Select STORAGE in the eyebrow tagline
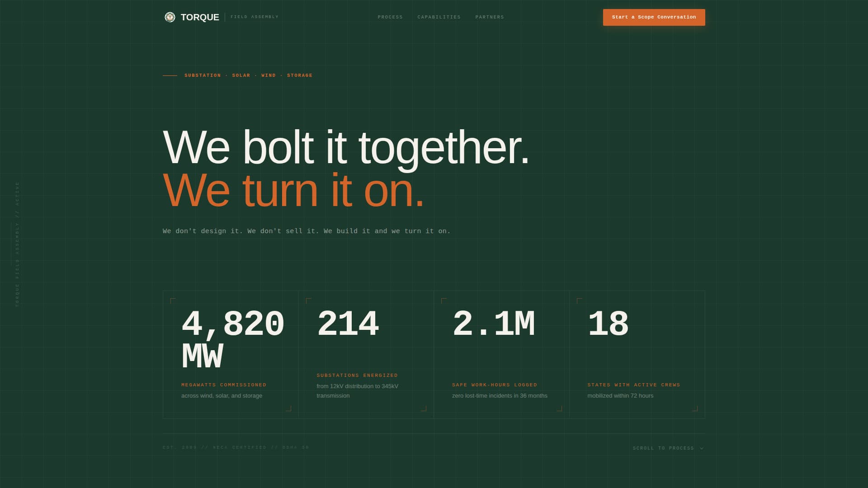868x488 pixels. coord(300,75)
